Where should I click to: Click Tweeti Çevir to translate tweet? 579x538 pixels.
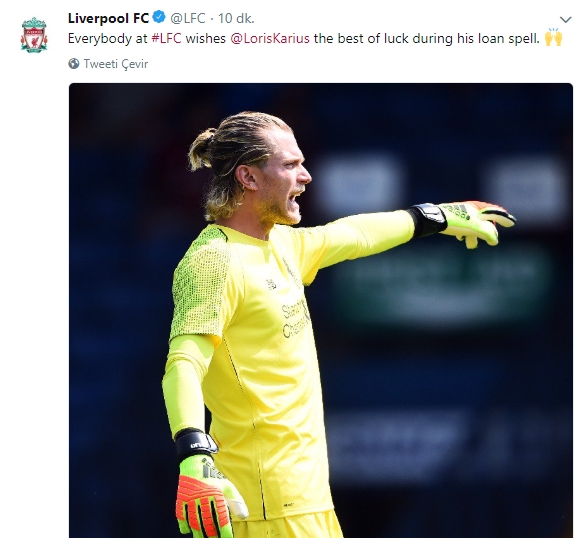tap(116, 64)
